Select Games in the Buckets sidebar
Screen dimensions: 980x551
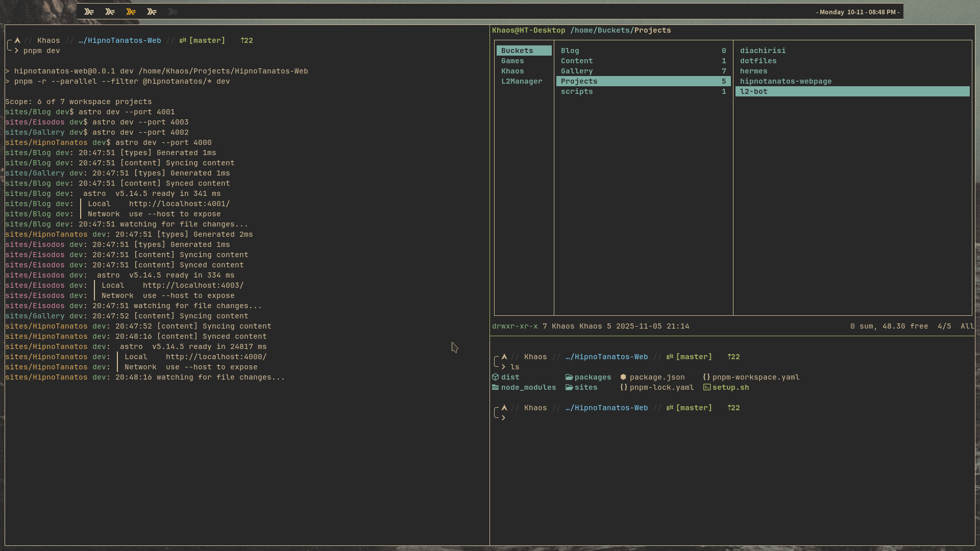tap(513, 61)
